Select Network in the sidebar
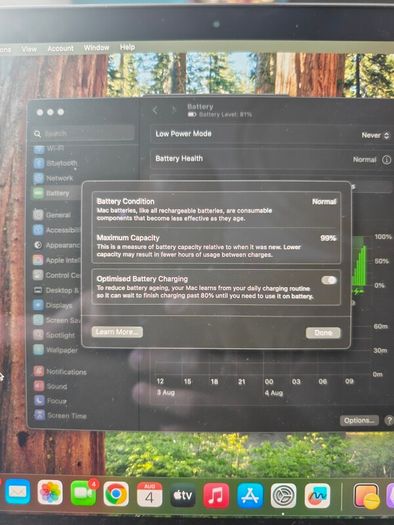The height and width of the screenshot is (525, 394). pos(54,178)
